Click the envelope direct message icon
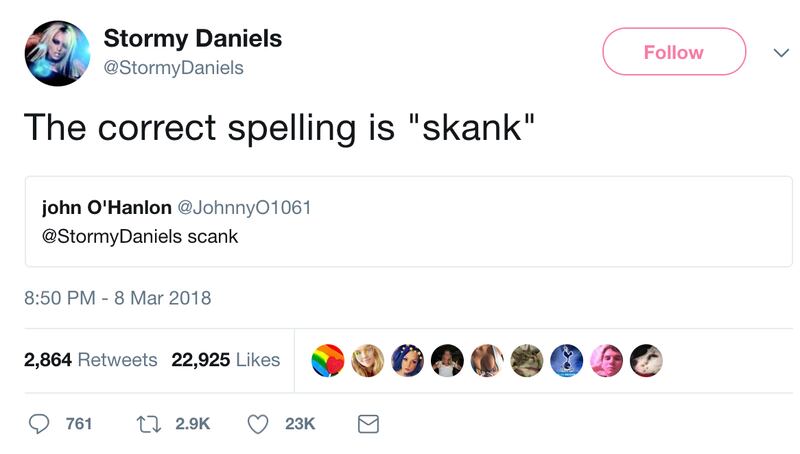Image resolution: width=800 pixels, height=454 pixels. [368, 424]
